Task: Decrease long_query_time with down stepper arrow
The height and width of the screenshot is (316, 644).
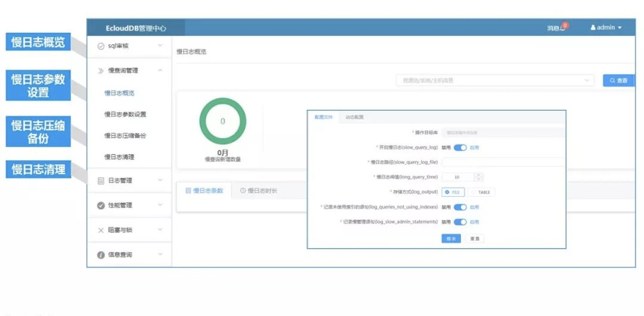Action: coord(478,179)
